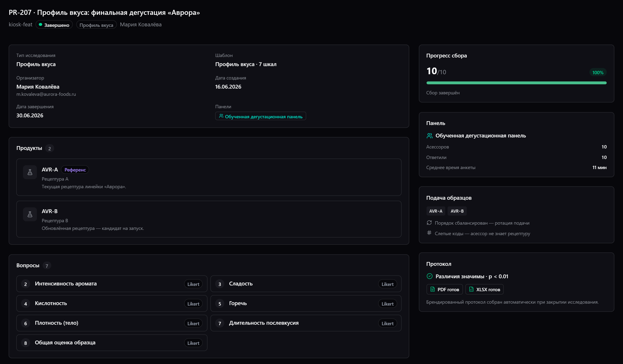Select the AVR-B sample chip

pos(457,211)
